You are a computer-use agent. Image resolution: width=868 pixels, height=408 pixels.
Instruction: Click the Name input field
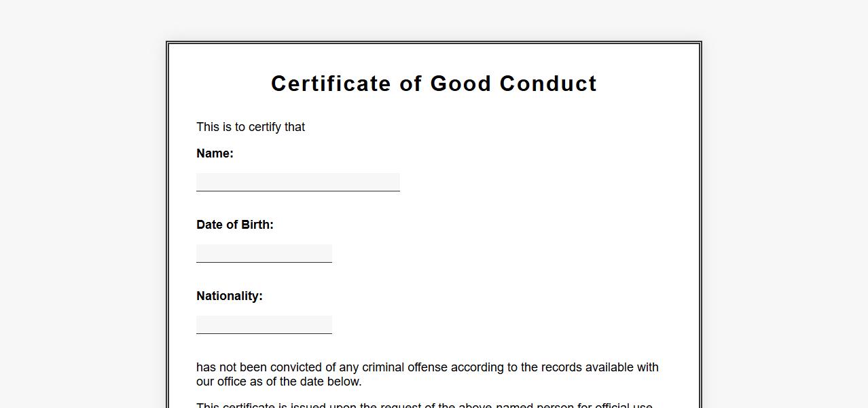coord(297,182)
